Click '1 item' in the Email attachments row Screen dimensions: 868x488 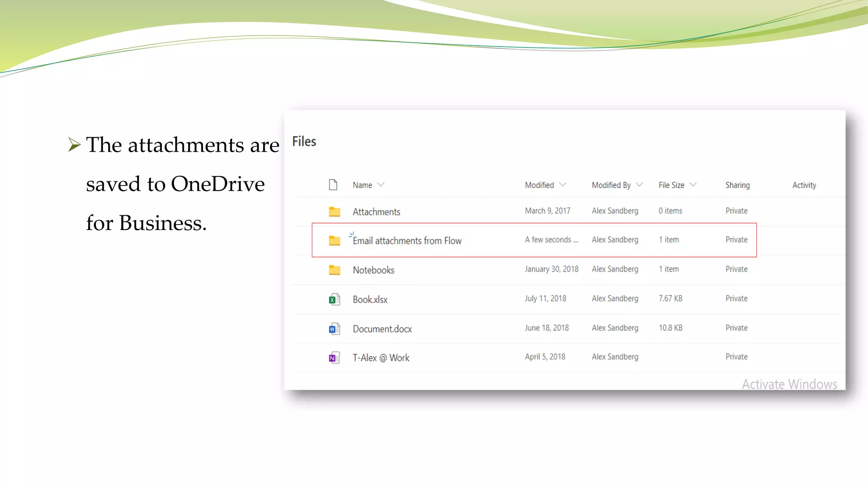(668, 240)
